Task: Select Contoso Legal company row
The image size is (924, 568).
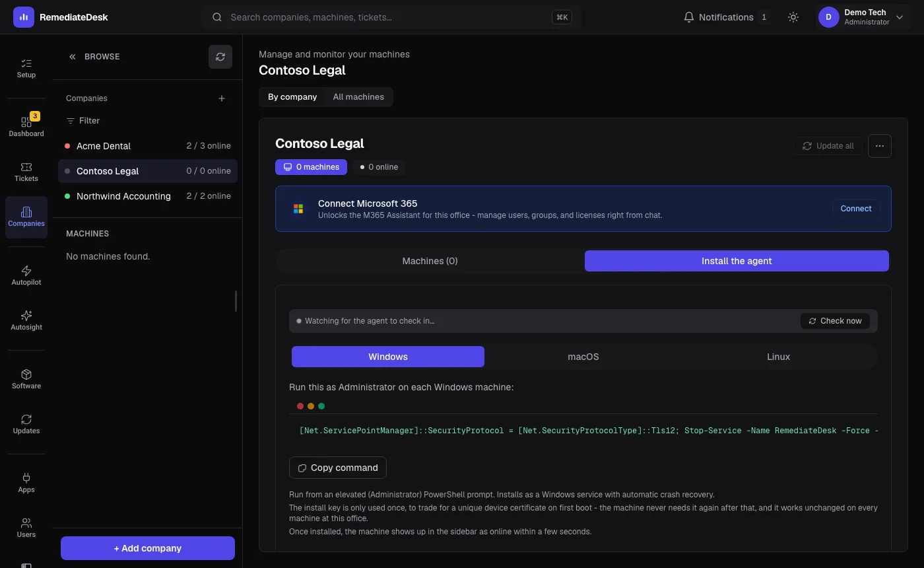Action: click(x=148, y=171)
